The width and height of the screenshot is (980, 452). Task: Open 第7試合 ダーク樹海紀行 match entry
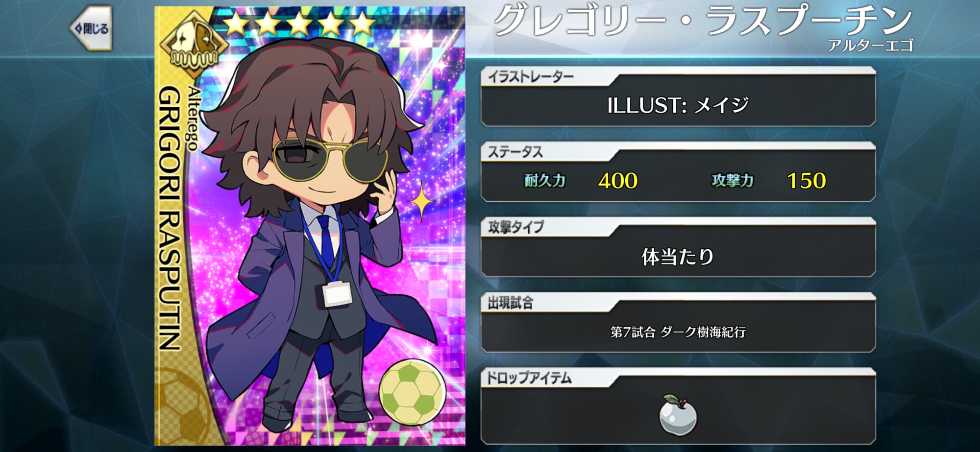pyautogui.click(x=678, y=332)
